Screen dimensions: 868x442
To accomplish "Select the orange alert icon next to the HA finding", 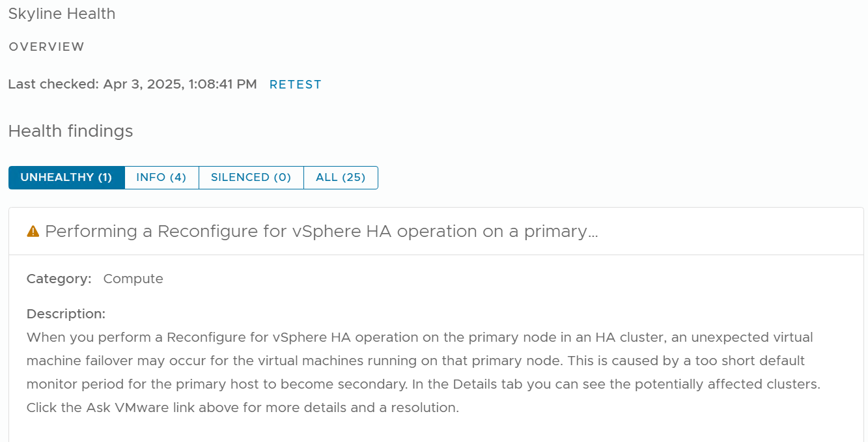I will click(x=32, y=230).
